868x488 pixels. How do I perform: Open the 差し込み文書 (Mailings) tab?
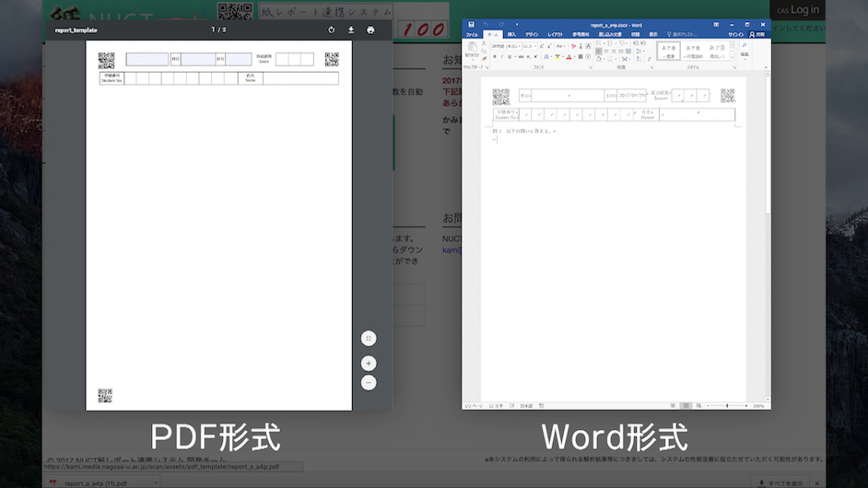(x=609, y=35)
